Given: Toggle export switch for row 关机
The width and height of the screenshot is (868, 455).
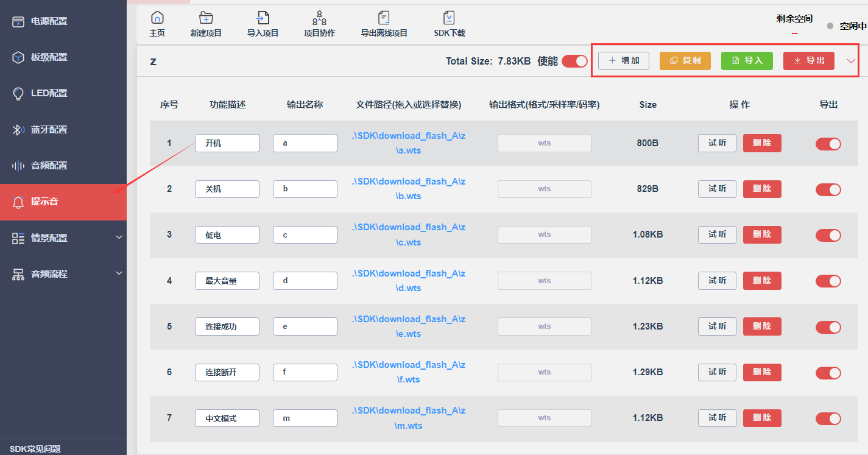Looking at the screenshot, I should [x=828, y=189].
